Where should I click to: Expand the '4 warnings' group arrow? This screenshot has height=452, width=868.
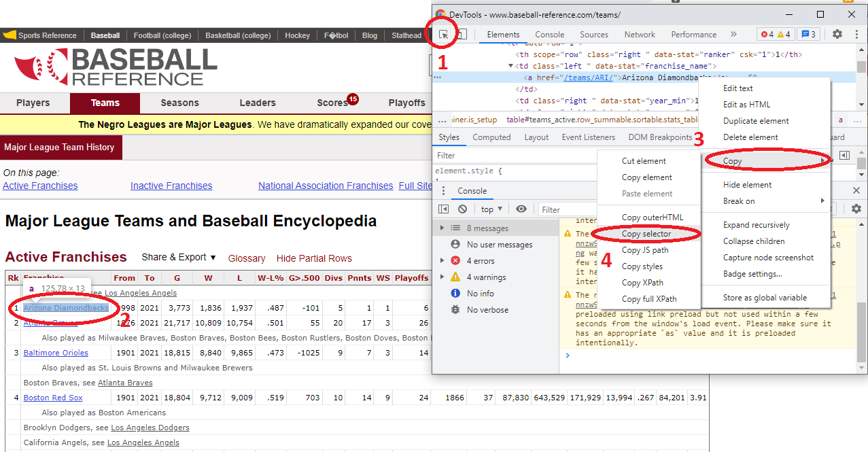[442, 277]
